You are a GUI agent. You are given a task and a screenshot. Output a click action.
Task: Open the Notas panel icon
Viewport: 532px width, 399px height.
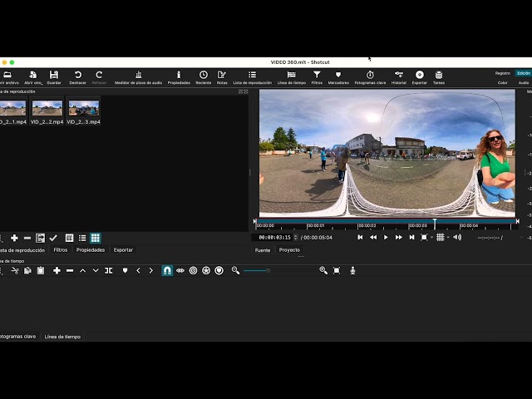[x=222, y=77]
